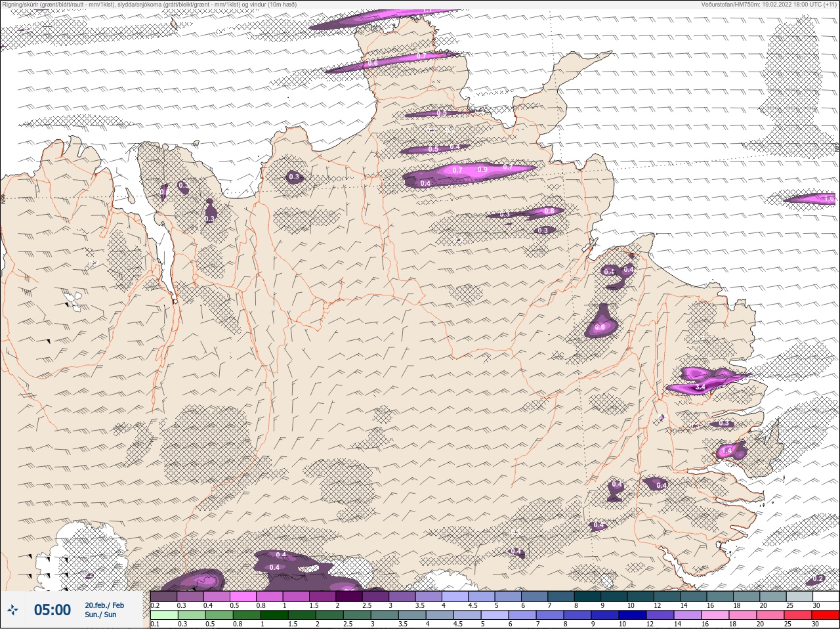Select lower legend bright red swatch after 30
Viewport: 840px width, 629px height.
[825, 615]
